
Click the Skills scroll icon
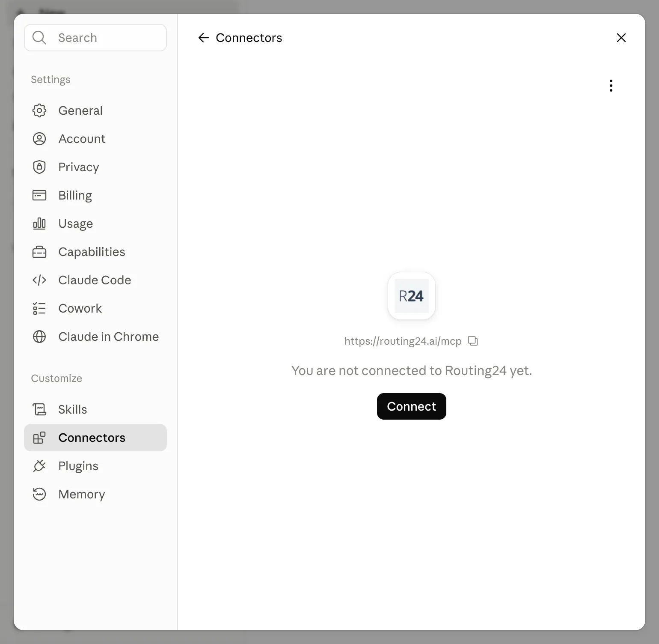(x=39, y=409)
